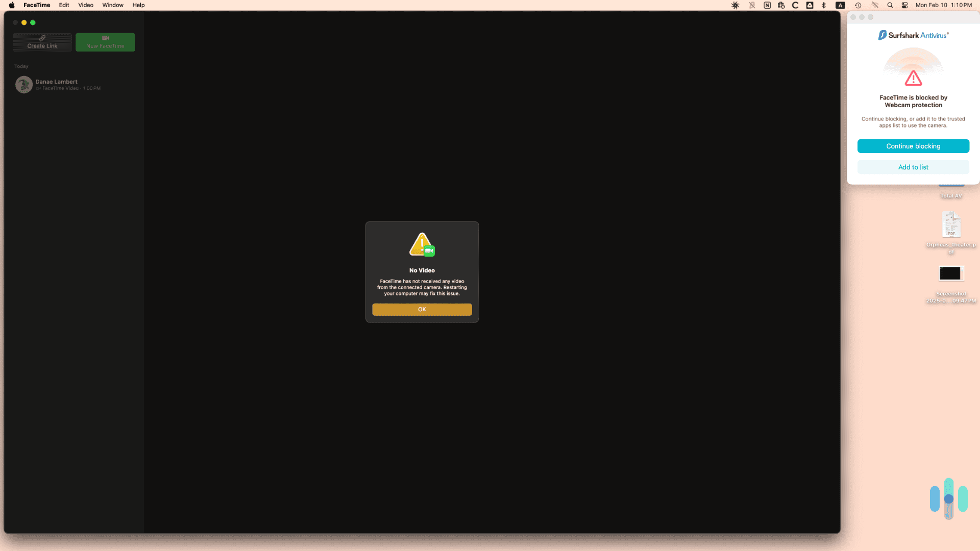The width and height of the screenshot is (980, 551).
Task: Open the Video menu
Action: point(85,5)
